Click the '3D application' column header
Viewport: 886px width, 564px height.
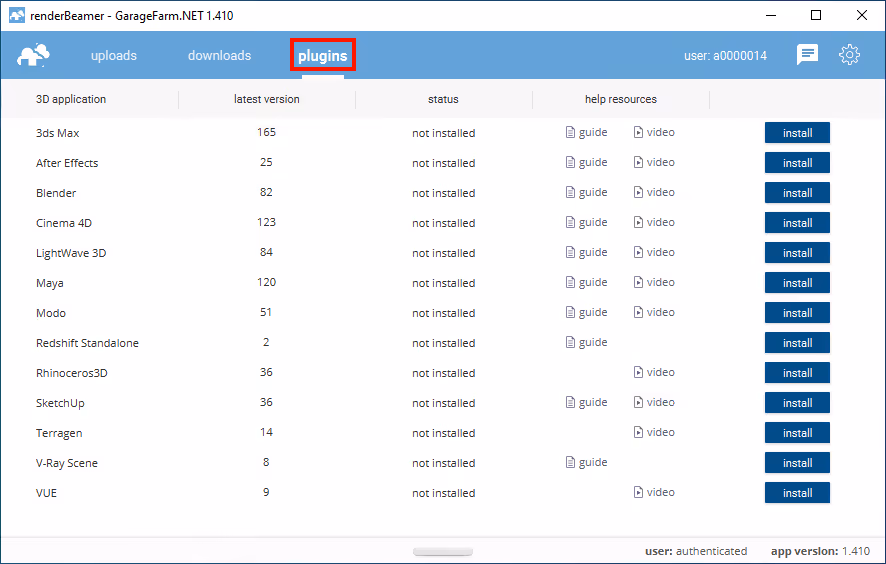tap(71, 99)
